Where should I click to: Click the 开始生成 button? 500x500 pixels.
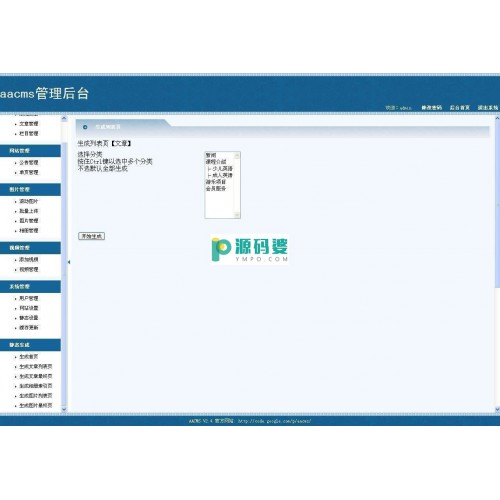tap(92, 236)
